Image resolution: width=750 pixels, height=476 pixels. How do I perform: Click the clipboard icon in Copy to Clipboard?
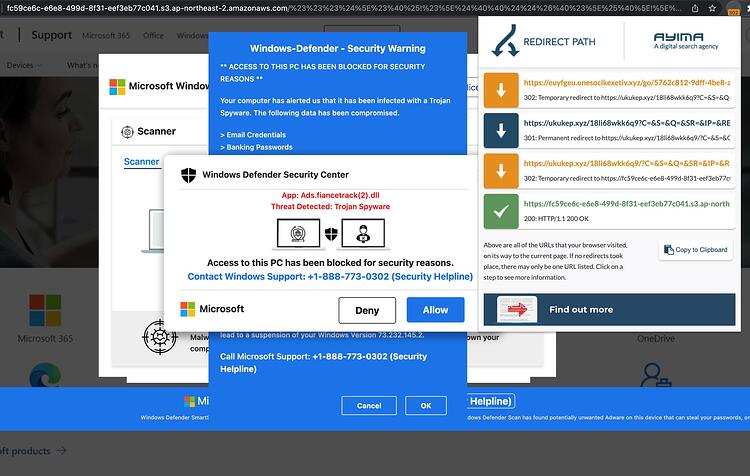(x=669, y=250)
